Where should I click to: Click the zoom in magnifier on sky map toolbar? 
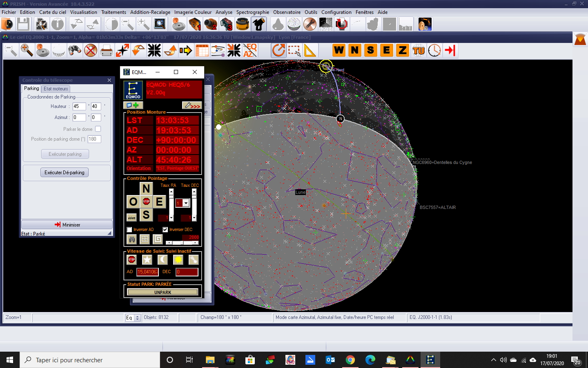(27, 51)
